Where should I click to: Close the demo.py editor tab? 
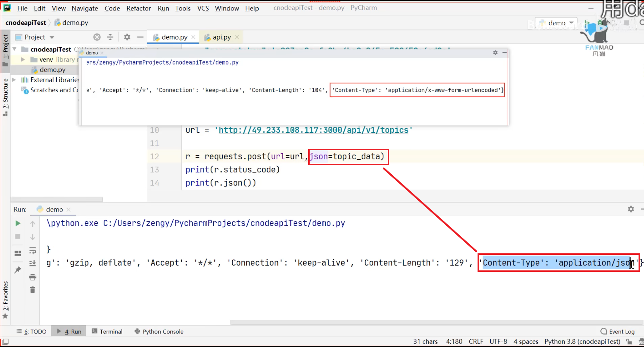point(193,37)
